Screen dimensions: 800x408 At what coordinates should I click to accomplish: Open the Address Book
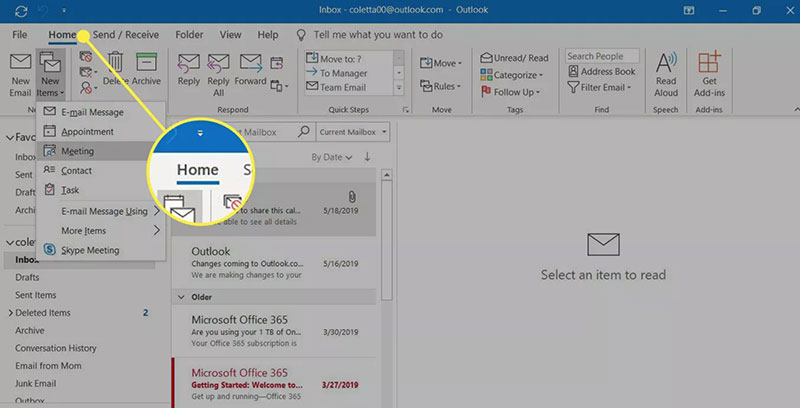click(x=602, y=71)
